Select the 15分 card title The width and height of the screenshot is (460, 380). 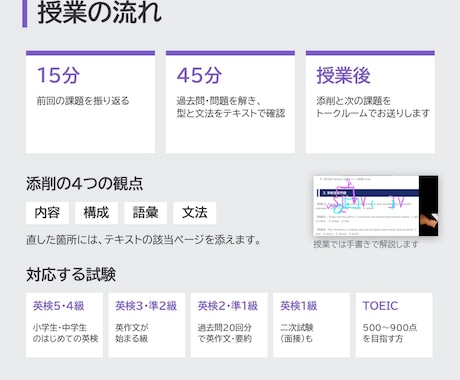[x=58, y=75]
